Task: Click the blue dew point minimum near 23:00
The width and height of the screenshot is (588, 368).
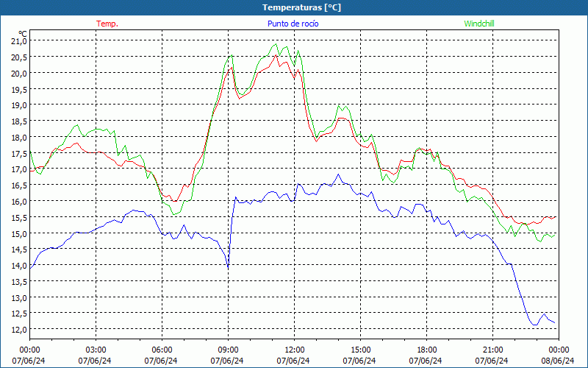Action: [535, 325]
